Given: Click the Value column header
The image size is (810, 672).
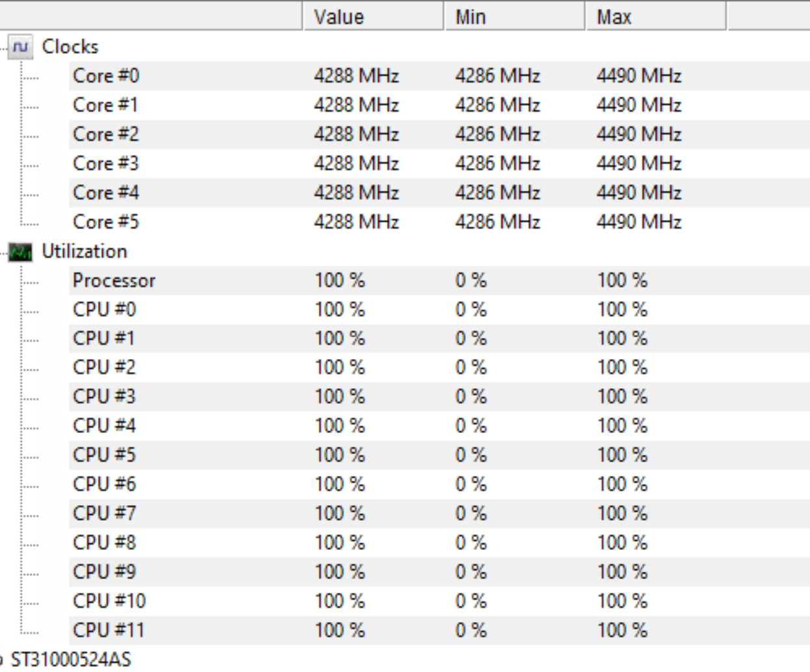Looking at the screenshot, I should click(373, 16).
